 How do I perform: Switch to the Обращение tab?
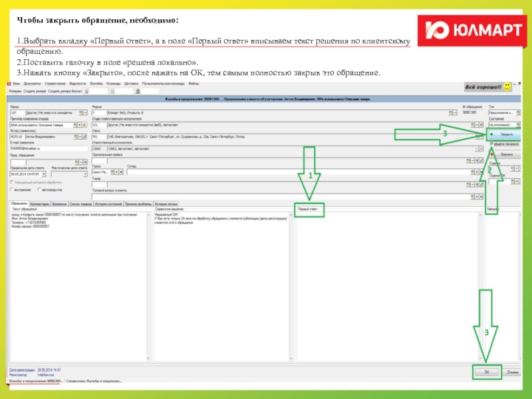19,203
